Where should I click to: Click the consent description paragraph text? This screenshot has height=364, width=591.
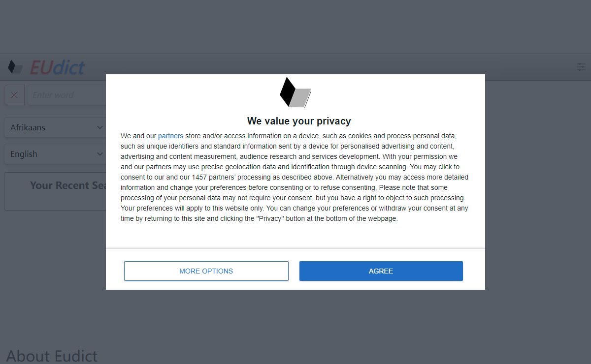295,177
